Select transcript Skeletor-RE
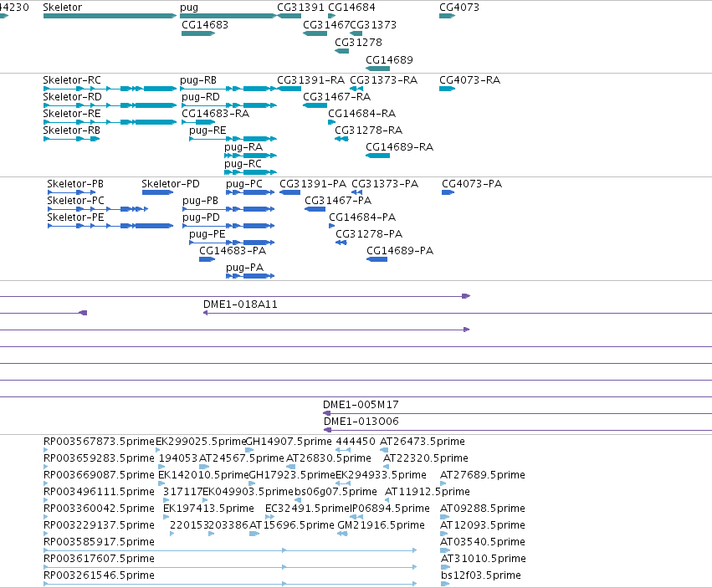Viewport: 712px width, 588px height. coord(72,114)
